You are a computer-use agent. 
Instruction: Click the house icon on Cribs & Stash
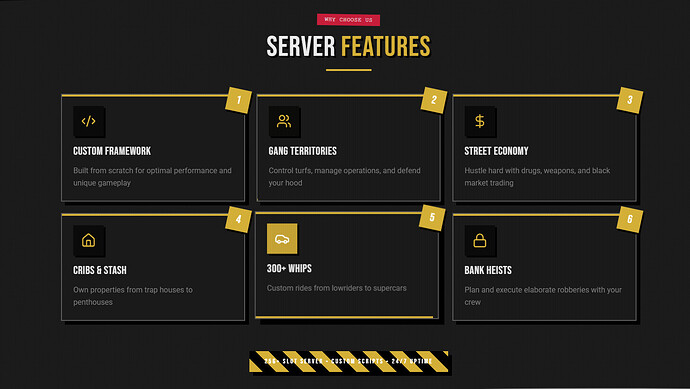click(88, 240)
